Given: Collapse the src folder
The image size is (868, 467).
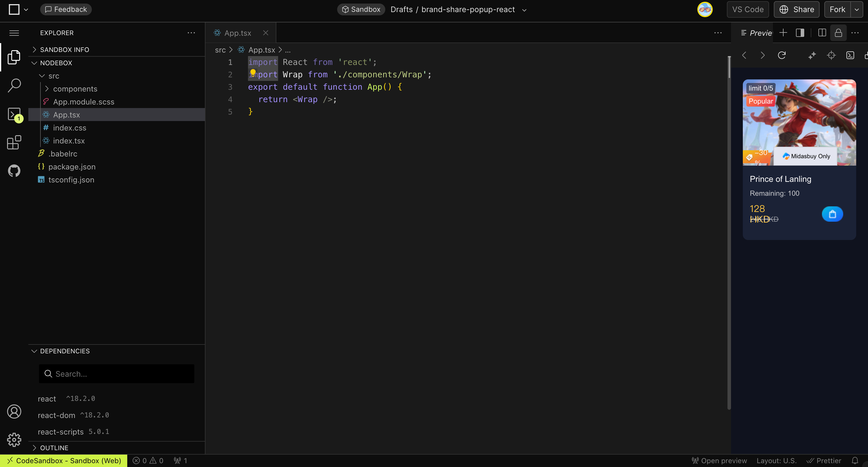Looking at the screenshot, I should 117,76.
